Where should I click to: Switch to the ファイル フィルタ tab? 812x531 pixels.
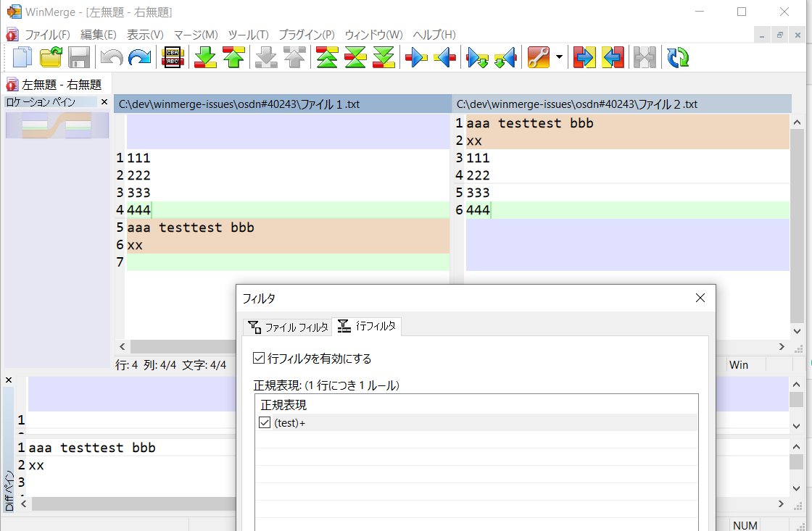[x=288, y=327]
